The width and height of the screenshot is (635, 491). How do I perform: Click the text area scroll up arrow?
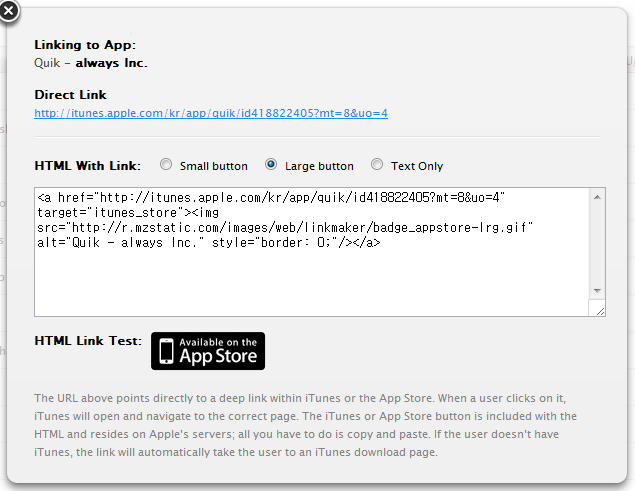coord(597,197)
